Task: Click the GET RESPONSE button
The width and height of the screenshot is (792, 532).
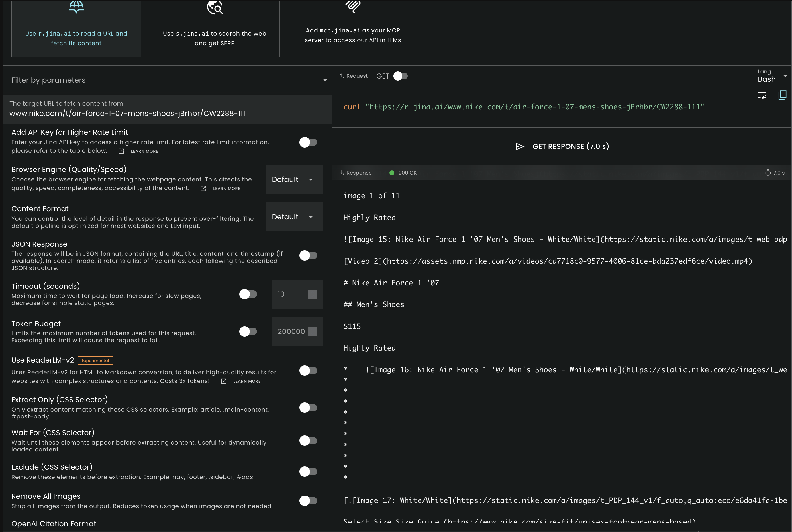Action: coord(562,146)
